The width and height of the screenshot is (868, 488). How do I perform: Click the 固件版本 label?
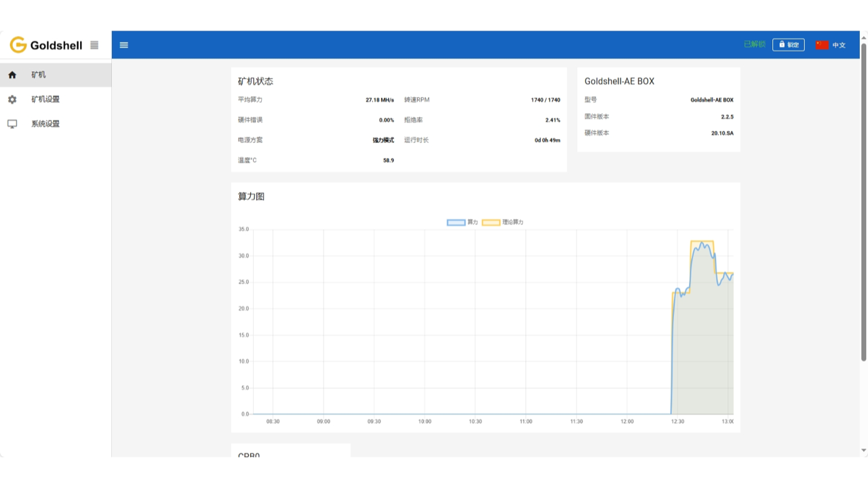(597, 117)
